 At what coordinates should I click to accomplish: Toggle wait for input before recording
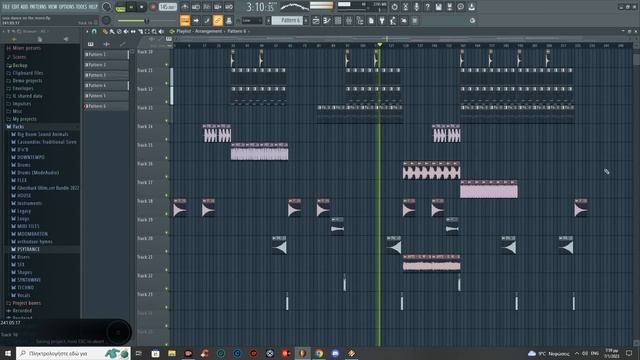(x=196, y=7)
